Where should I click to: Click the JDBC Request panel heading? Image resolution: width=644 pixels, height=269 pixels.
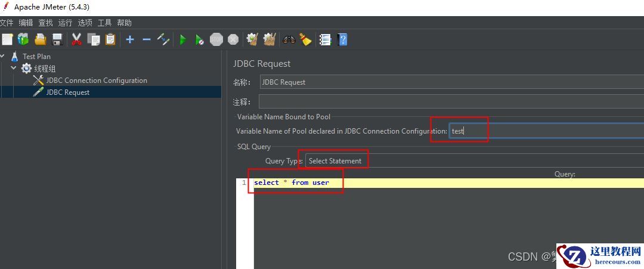pyautogui.click(x=262, y=64)
